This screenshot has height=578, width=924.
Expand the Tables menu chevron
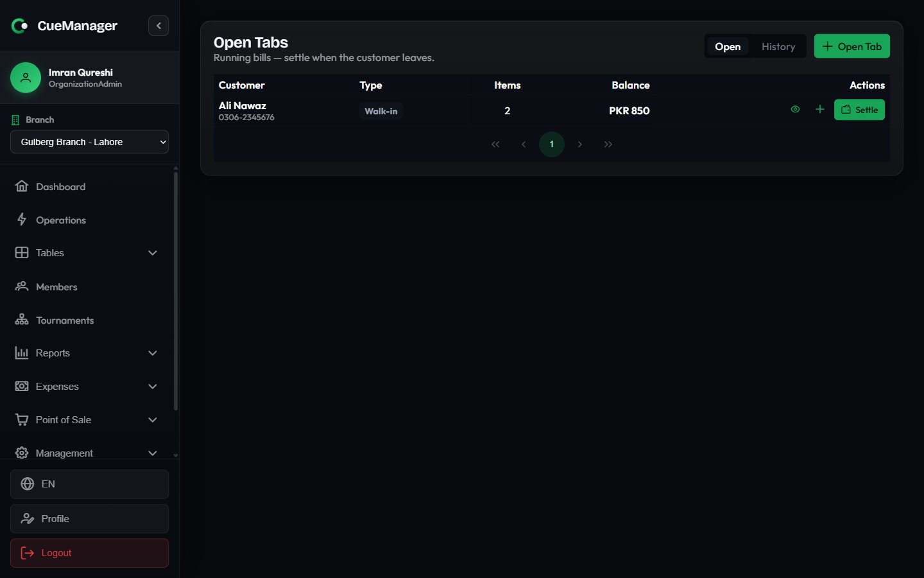(153, 253)
